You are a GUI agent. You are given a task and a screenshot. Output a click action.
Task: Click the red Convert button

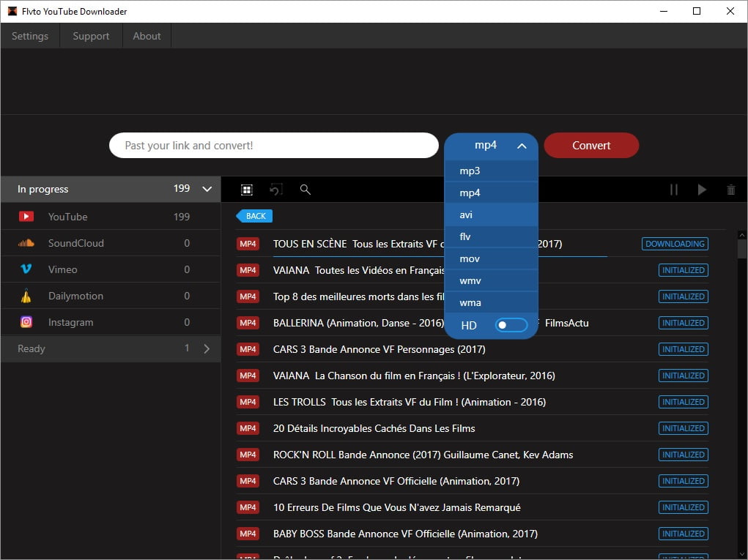coord(591,146)
